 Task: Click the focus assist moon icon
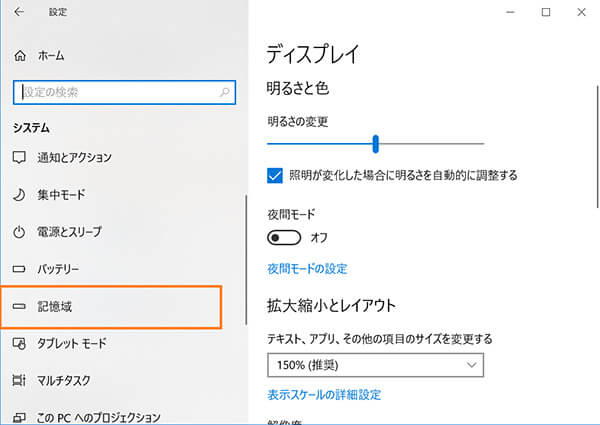pyautogui.click(x=18, y=195)
